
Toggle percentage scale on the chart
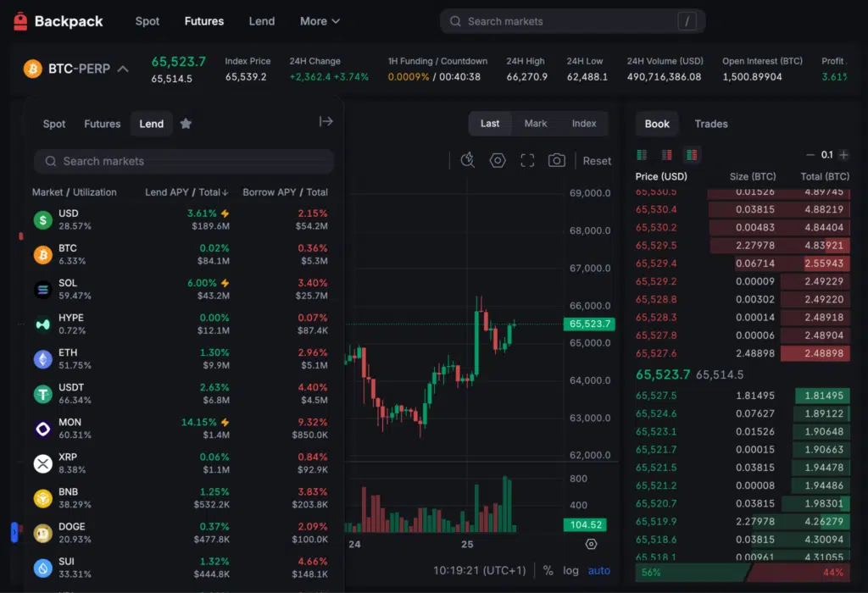pos(548,570)
